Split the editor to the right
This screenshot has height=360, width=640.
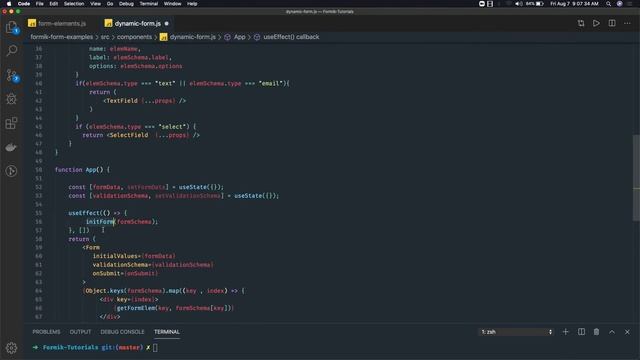point(612,23)
